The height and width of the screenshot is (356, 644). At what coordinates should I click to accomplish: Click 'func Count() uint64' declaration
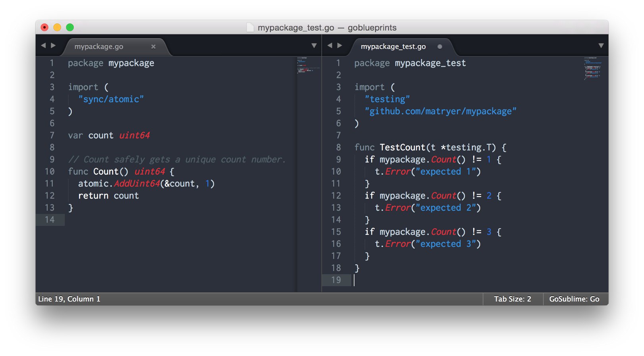point(121,171)
